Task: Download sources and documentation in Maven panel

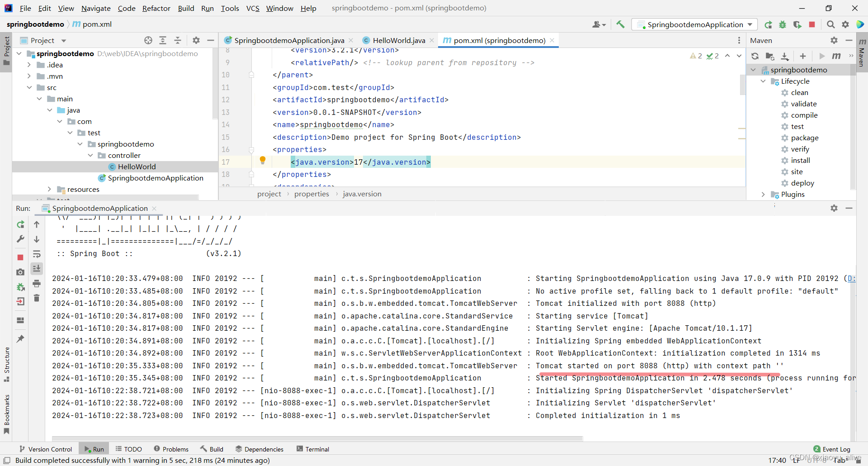Action: point(785,56)
